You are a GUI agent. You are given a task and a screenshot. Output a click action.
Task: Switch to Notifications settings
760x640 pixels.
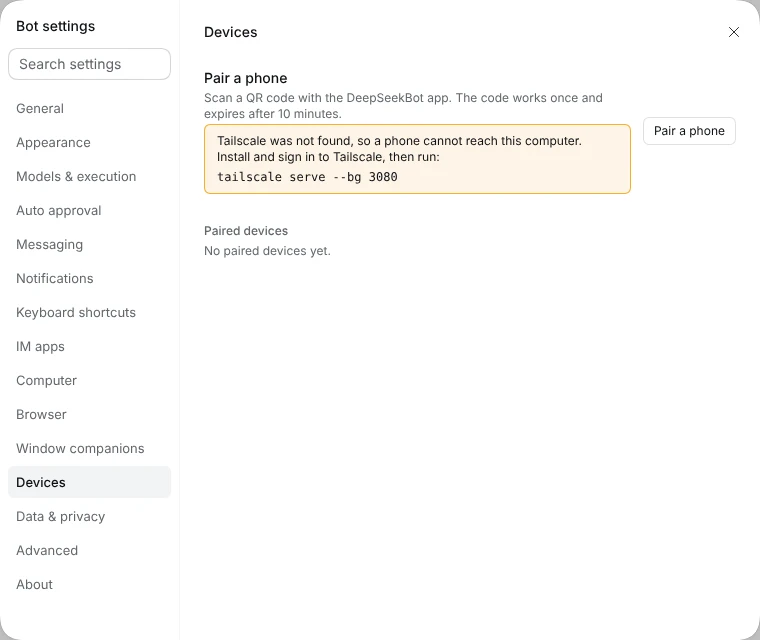89,278
